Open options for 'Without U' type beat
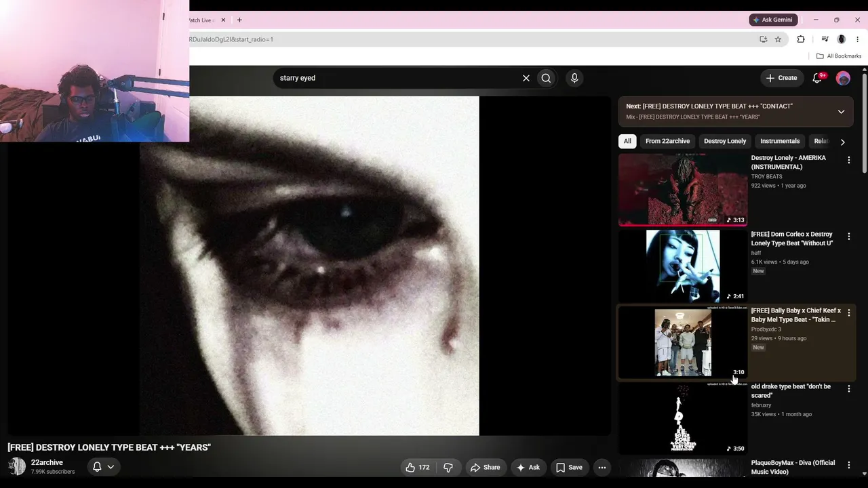This screenshot has height=488, width=868. (x=848, y=237)
